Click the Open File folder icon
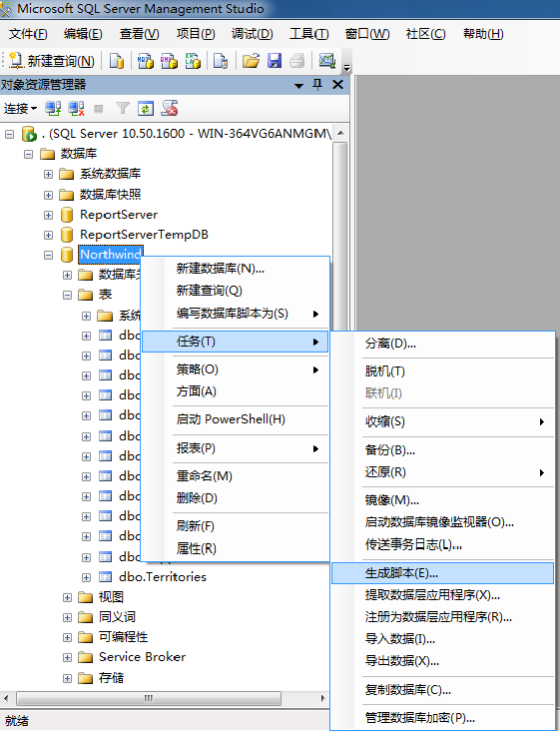The height and width of the screenshot is (731, 560). (x=251, y=61)
